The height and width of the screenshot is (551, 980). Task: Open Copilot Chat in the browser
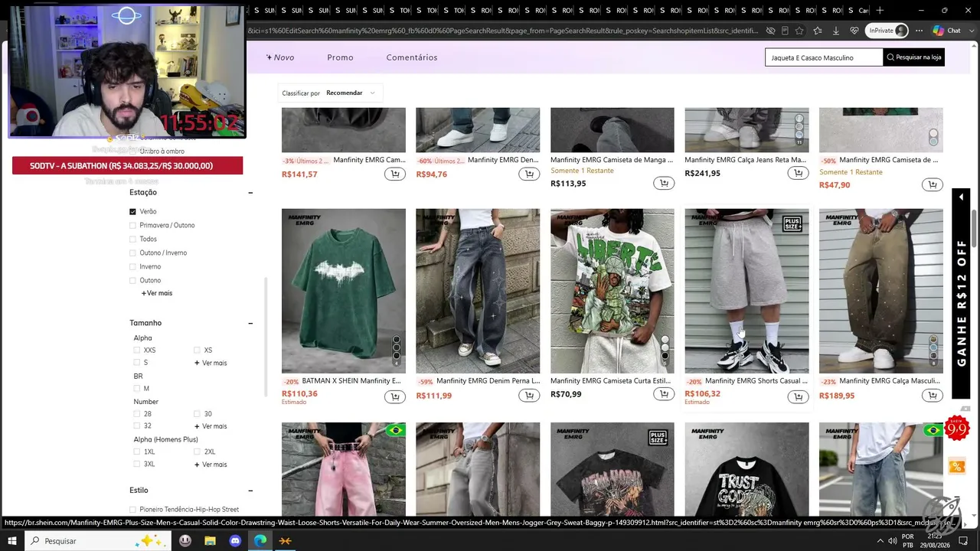click(947, 31)
